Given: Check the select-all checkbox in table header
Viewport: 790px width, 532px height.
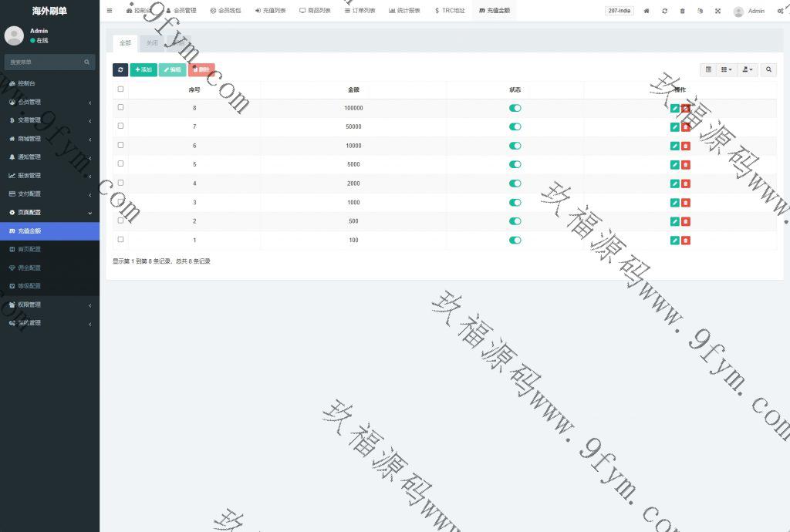Looking at the screenshot, I should [x=120, y=89].
